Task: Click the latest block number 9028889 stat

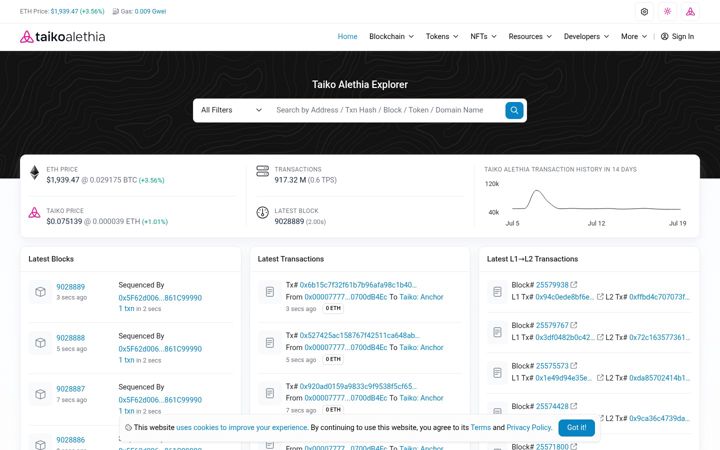Action: [289, 221]
